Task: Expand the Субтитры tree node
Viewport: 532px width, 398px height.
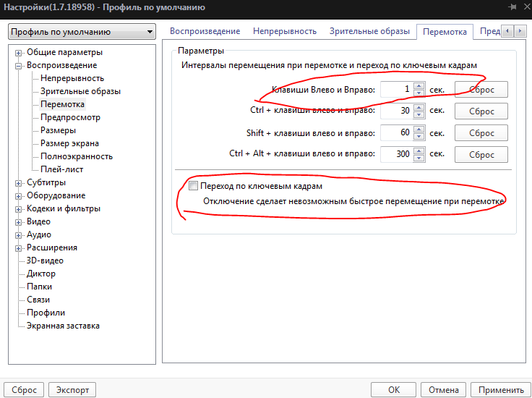Action: pyautogui.click(x=20, y=183)
